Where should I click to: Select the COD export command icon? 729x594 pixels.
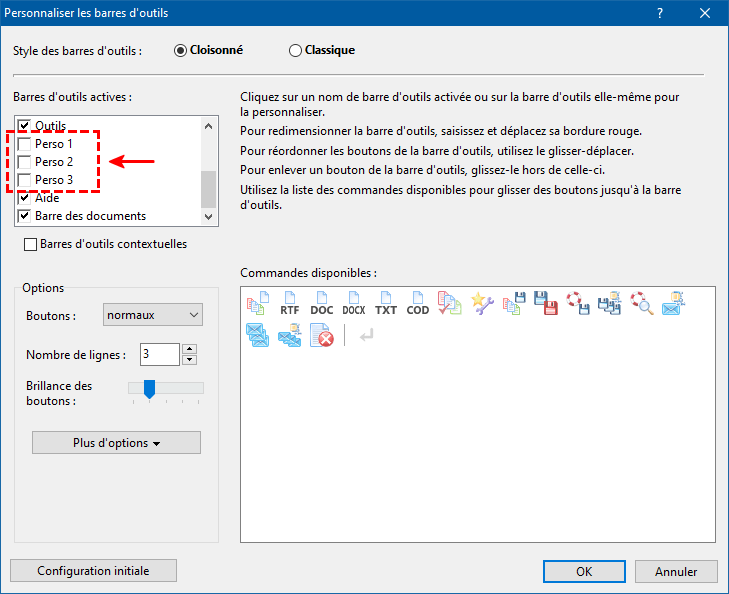click(418, 303)
